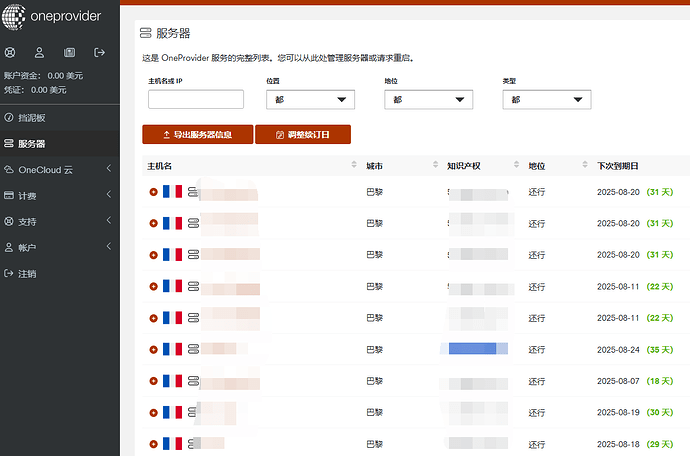The width and height of the screenshot is (690, 456).
Task: Open the 类型 filter dropdown
Action: (x=546, y=100)
